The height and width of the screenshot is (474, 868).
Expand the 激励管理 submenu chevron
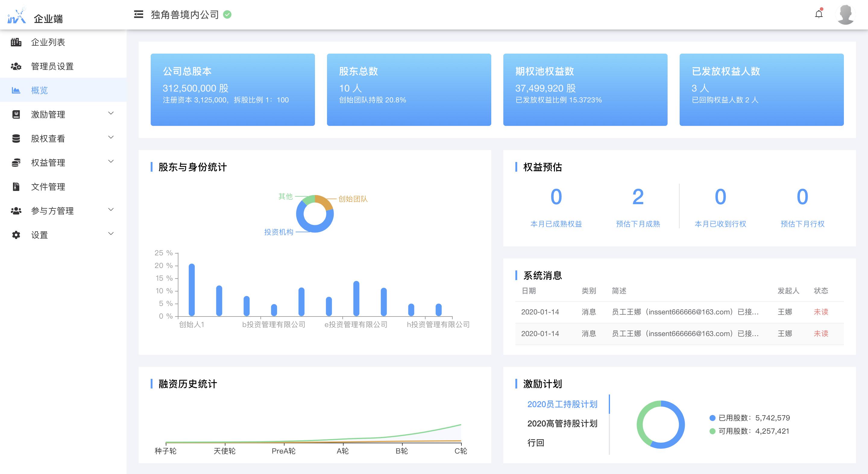(x=111, y=113)
